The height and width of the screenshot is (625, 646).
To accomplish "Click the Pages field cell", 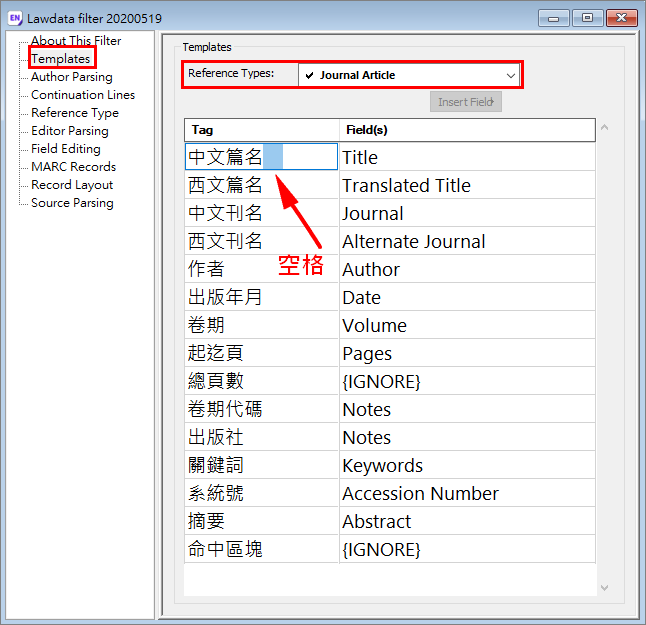I will coord(467,353).
